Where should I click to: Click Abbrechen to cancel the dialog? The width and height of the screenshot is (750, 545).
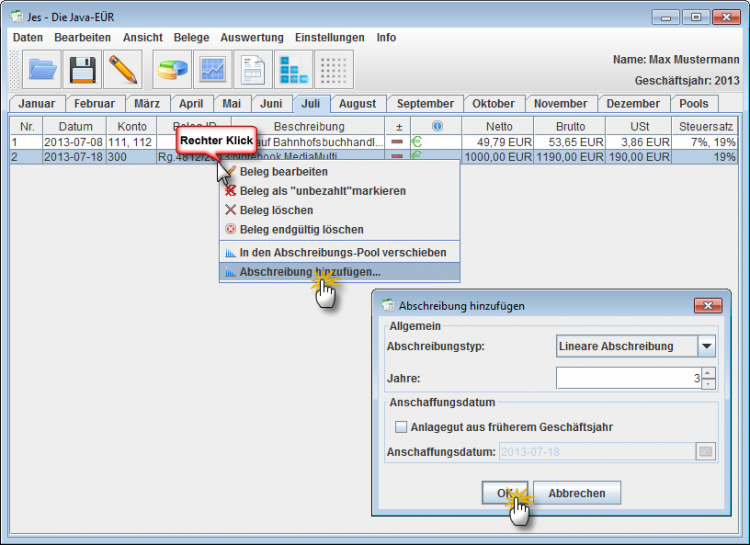click(576, 493)
